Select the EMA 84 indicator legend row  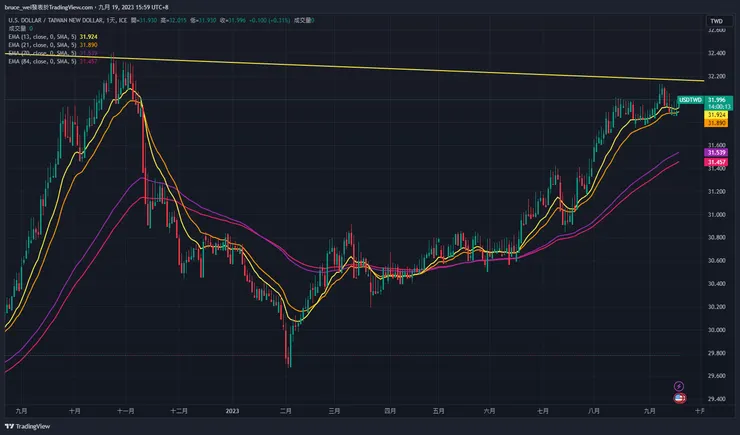[53, 62]
